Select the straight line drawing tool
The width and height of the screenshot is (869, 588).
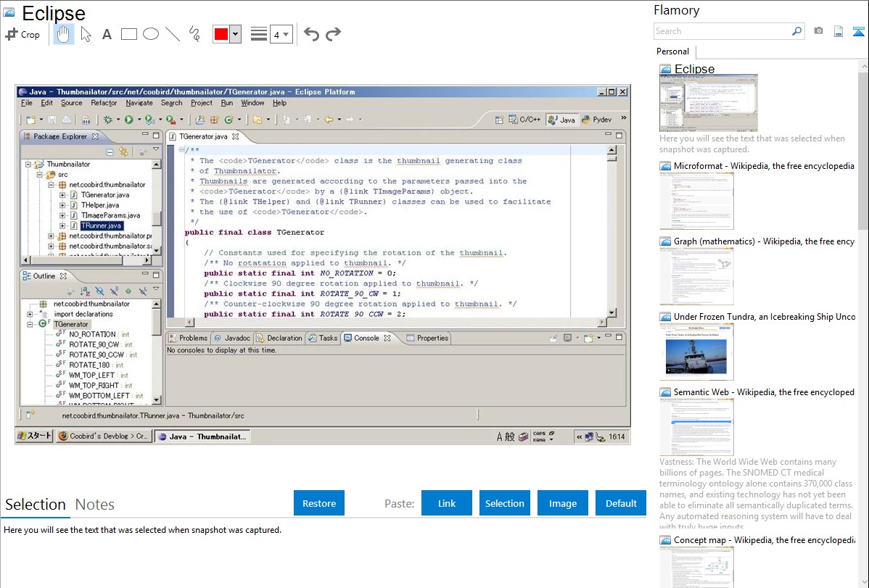(x=173, y=34)
